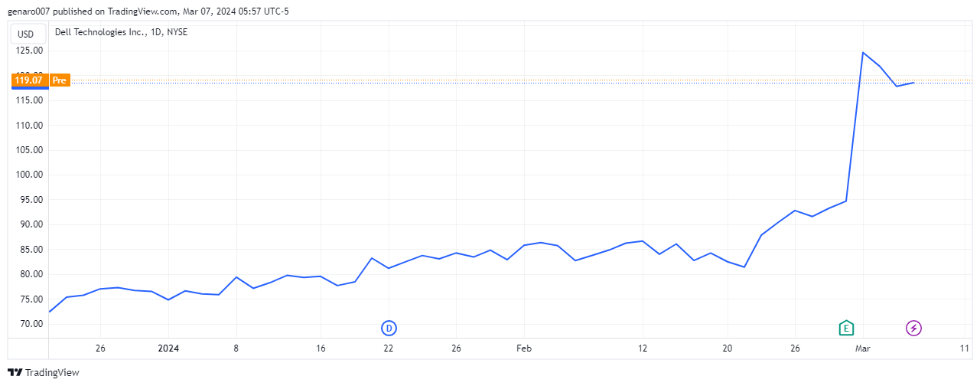This screenshot has width=980, height=386.
Task: Click the green earnings E marker
Action: tap(845, 328)
